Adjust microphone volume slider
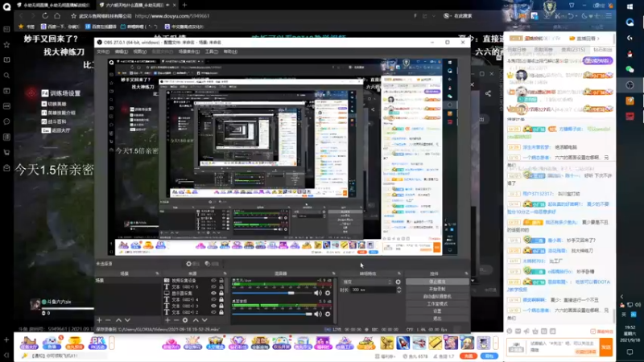Viewport: 644px width, 362px height. click(271, 293)
